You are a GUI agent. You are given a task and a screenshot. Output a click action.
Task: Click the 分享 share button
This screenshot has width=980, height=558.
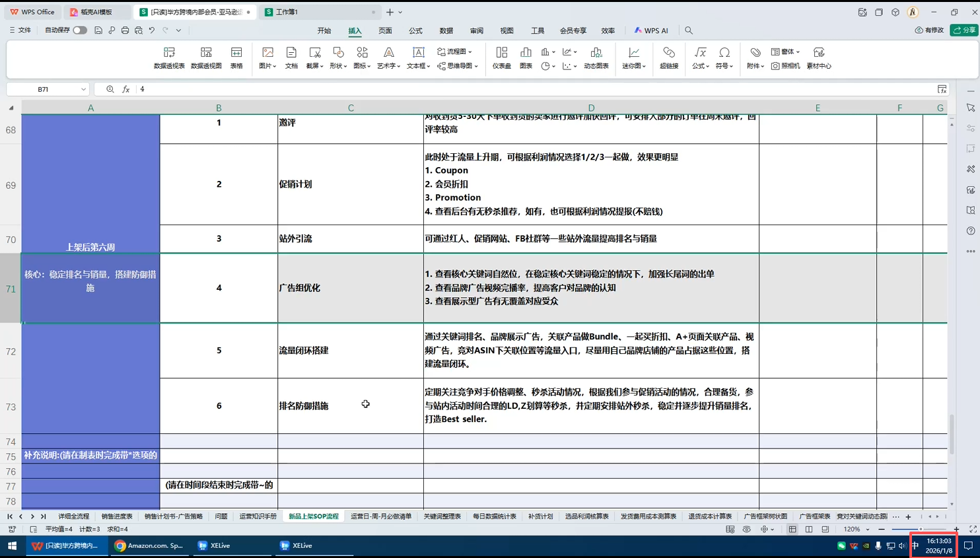tap(964, 30)
